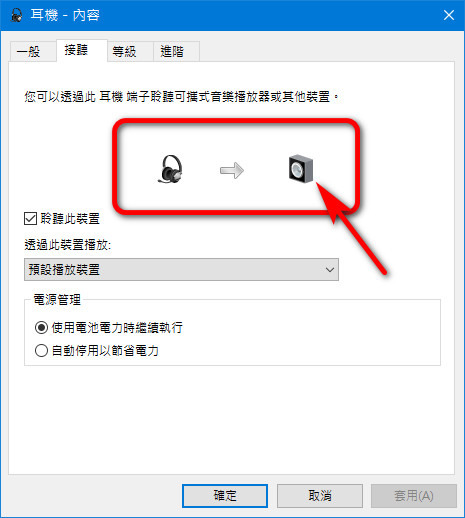The height and width of the screenshot is (518, 465).
Task: Open the 預設播放裝置 combo box
Action: click(181, 269)
